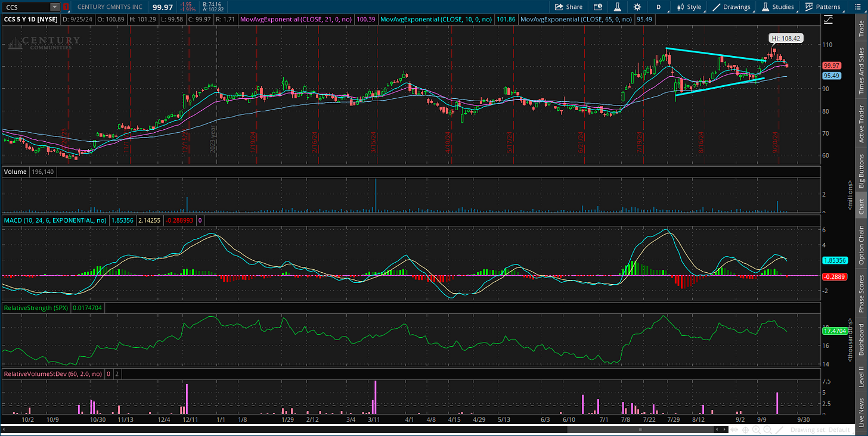
Task: Click the pan/expand time axis icon
Action: (734, 430)
